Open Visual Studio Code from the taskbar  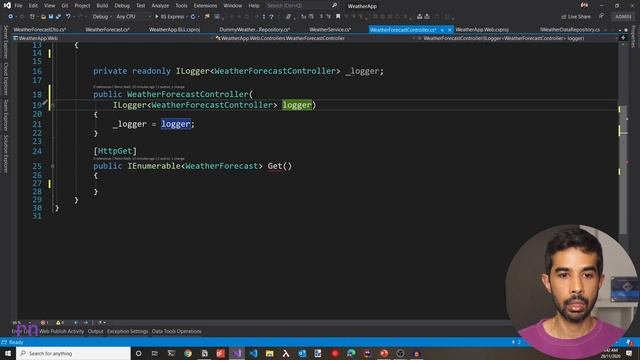tap(253, 353)
